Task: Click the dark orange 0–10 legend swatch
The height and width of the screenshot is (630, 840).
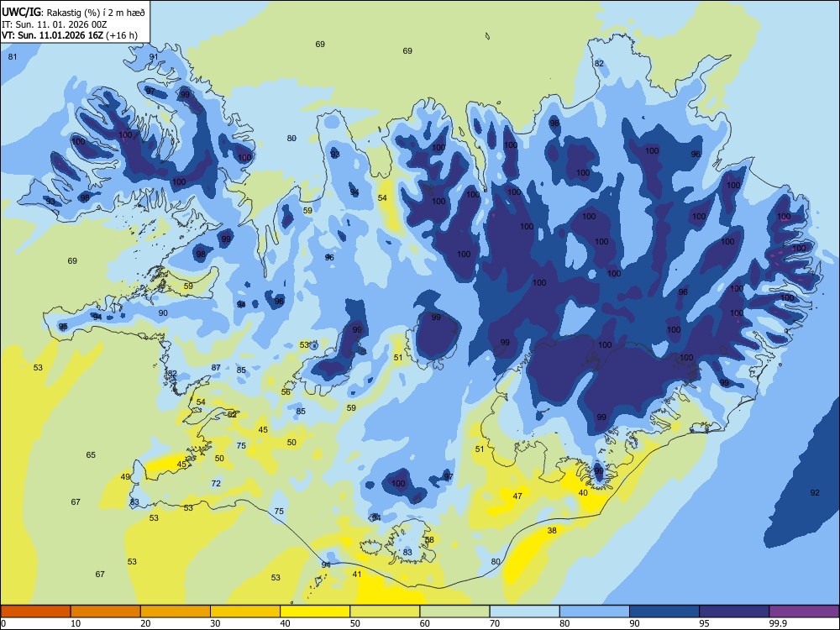Action: point(35,612)
